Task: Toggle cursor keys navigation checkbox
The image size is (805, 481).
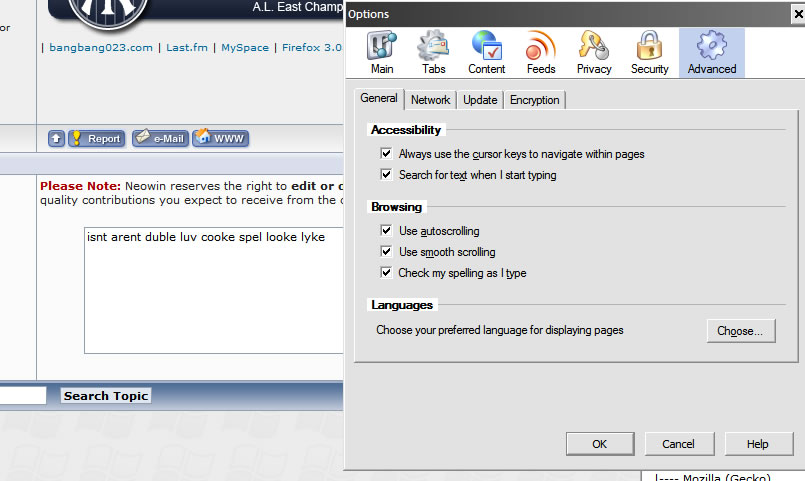Action: click(x=386, y=153)
